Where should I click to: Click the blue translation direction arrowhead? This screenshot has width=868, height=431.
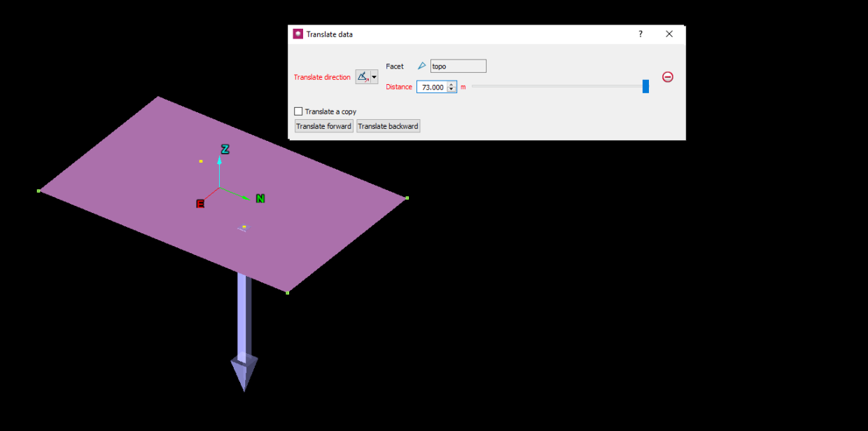point(244,374)
